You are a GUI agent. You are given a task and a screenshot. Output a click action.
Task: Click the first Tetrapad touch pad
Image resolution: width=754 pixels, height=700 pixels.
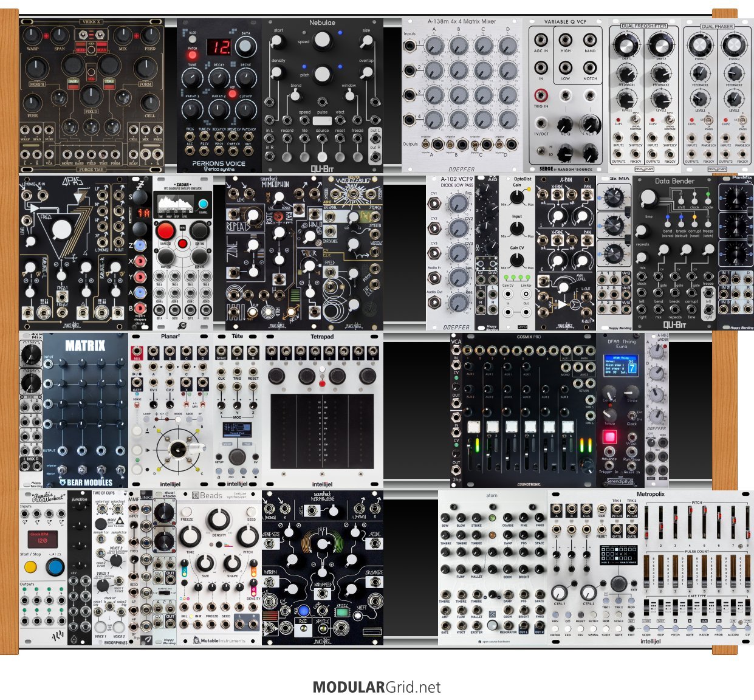point(283,430)
